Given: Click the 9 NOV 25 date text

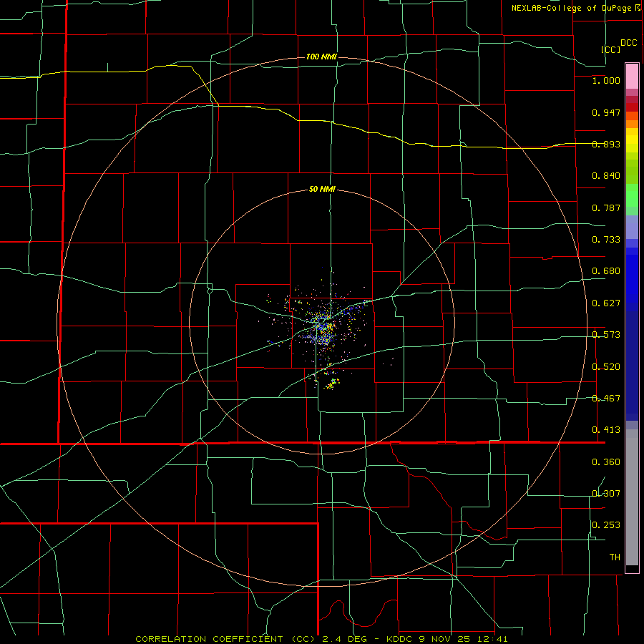Looking at the screenshot, I should tap(446, 639).
